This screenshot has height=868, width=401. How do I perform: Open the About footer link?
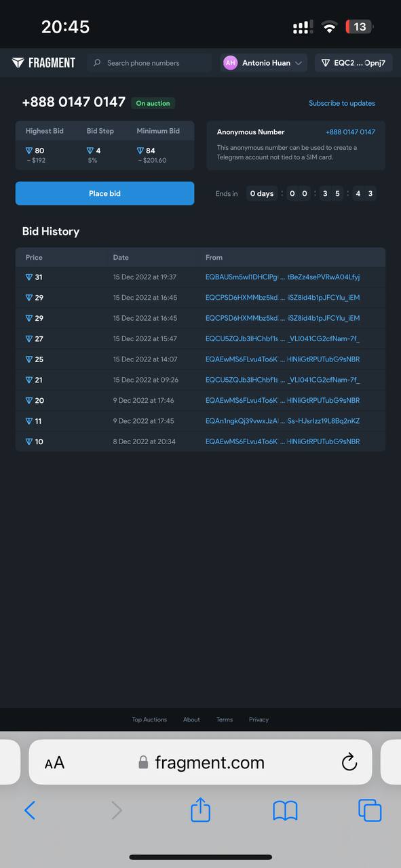[191, 719]
